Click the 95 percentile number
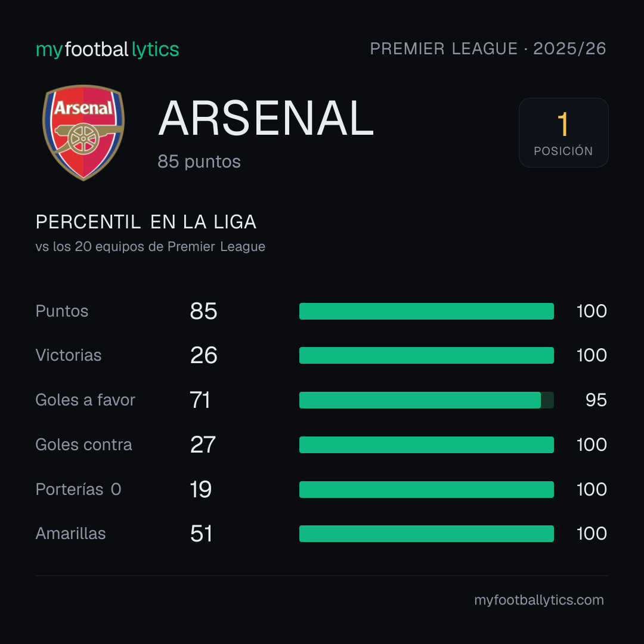 [x=596, y=400]
